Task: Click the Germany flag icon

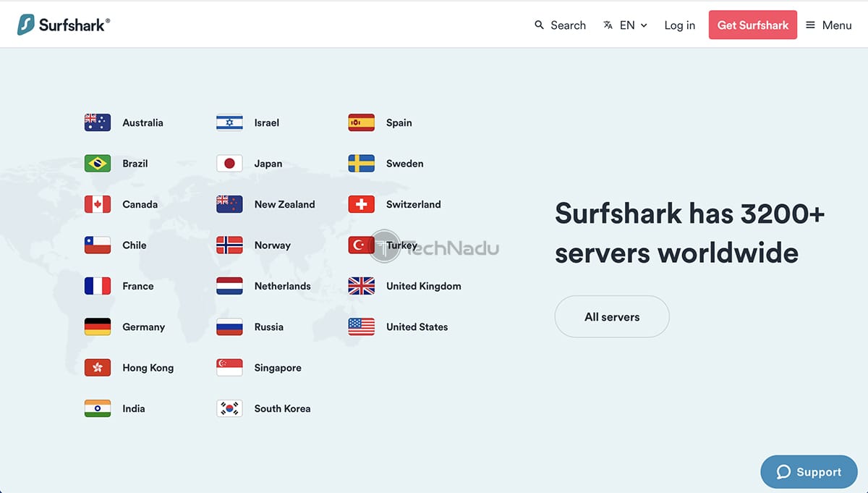Action: tap(98, 326)
